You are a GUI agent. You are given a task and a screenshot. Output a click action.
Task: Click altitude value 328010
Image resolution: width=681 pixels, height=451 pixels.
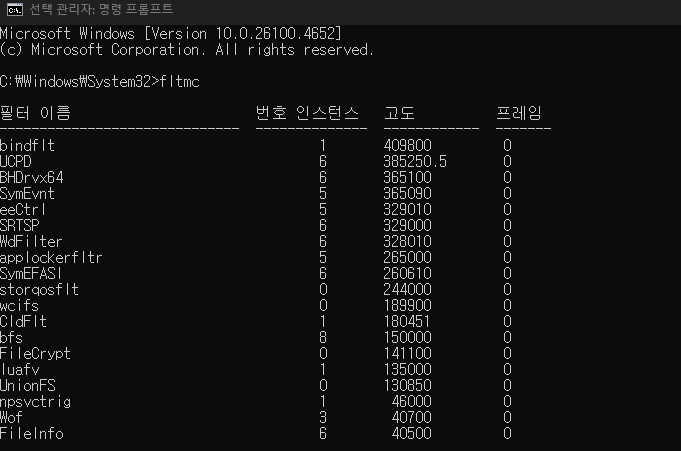click(407, 241)
